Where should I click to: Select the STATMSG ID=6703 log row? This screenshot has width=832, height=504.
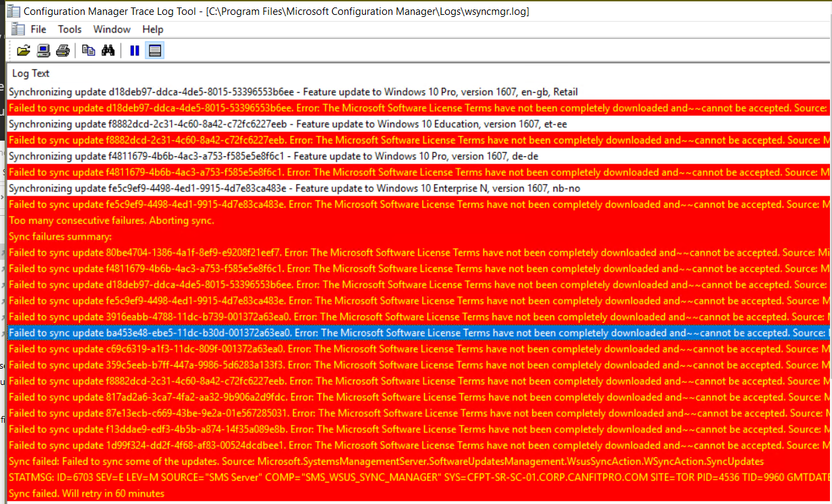click(419, 478)
